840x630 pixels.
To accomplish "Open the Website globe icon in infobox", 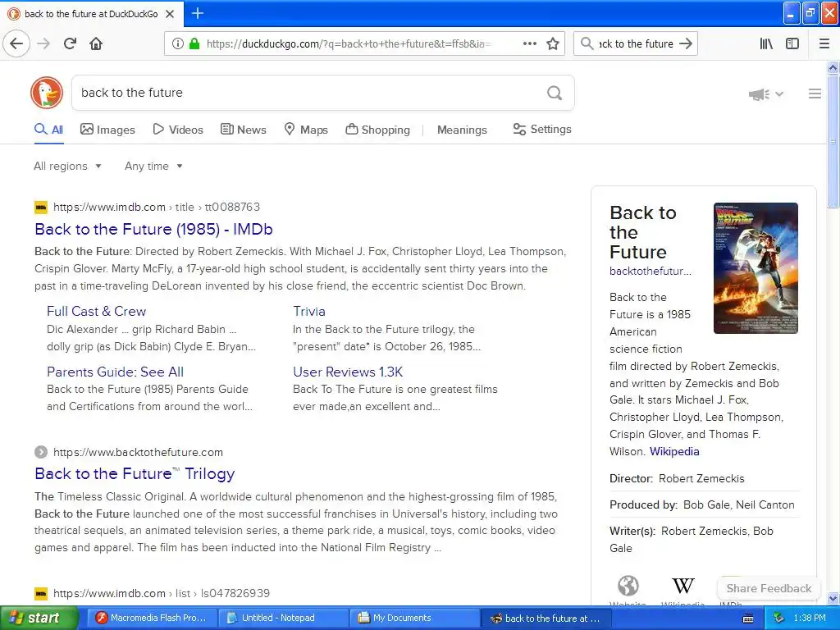I will coord(628,586).
